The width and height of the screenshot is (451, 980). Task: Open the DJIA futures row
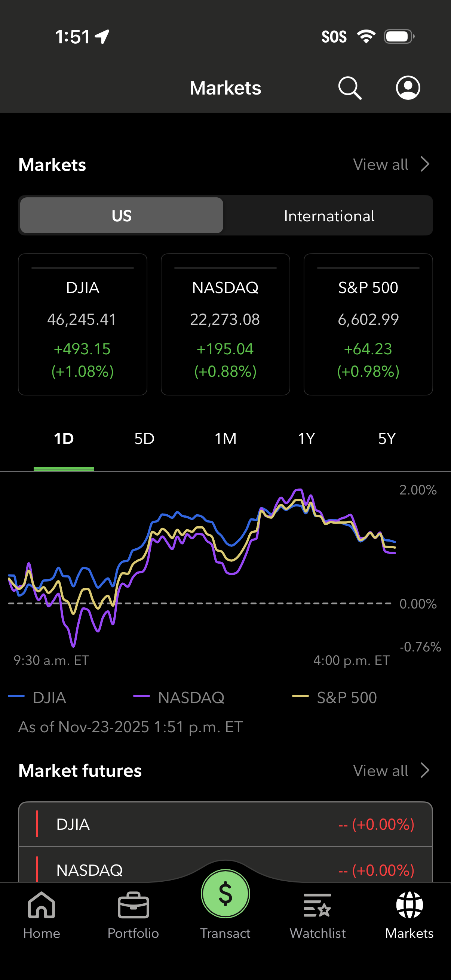coord(225,824)
